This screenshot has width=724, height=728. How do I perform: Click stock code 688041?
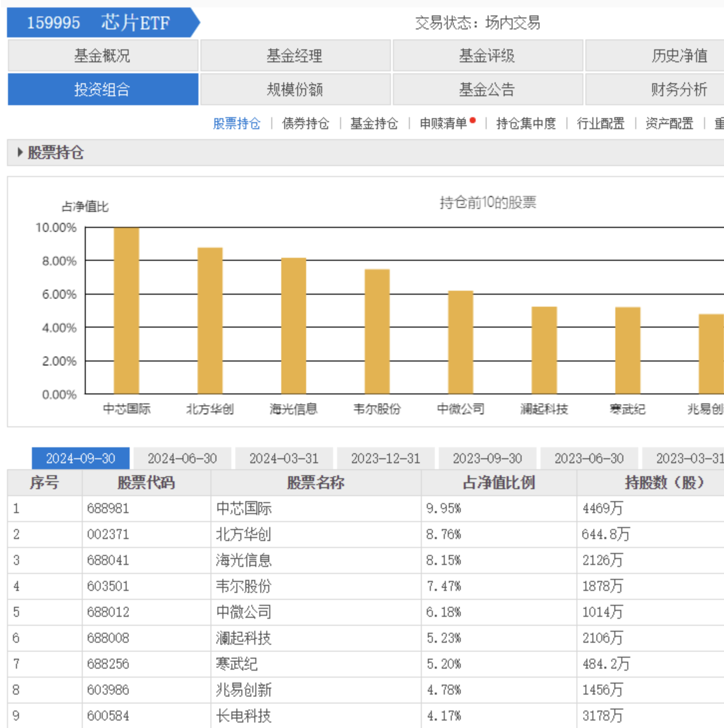click(x=108, y=560)
